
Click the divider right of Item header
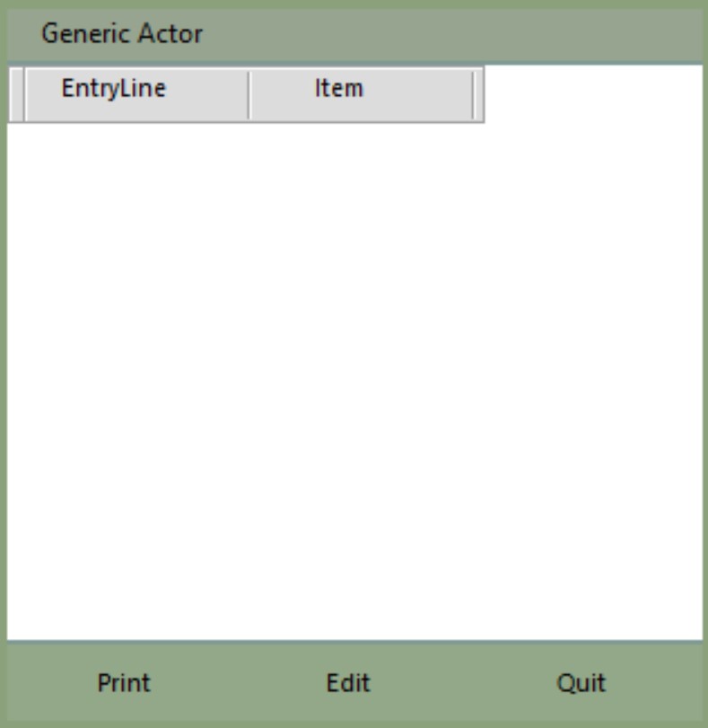tap(473, 92)
